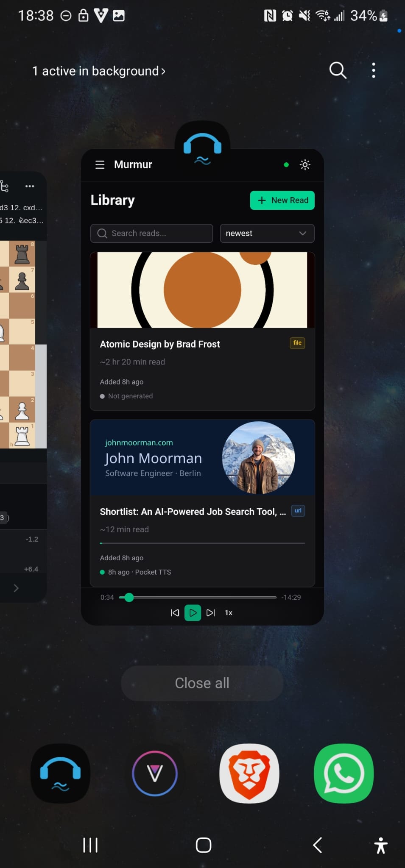The width and height of the screenshot is (405, 868).
Task: Tap the 0:34 elapsed time
Action: tap(107, 597)
